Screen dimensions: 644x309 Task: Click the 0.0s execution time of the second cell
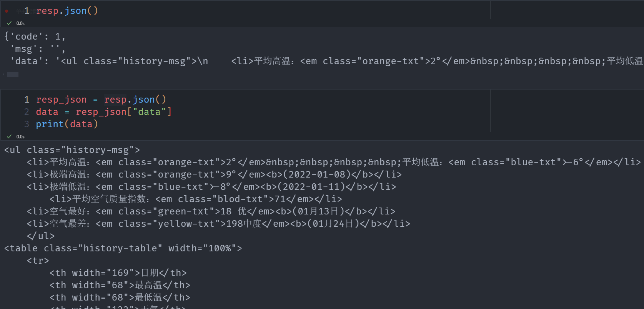[20, 137]
